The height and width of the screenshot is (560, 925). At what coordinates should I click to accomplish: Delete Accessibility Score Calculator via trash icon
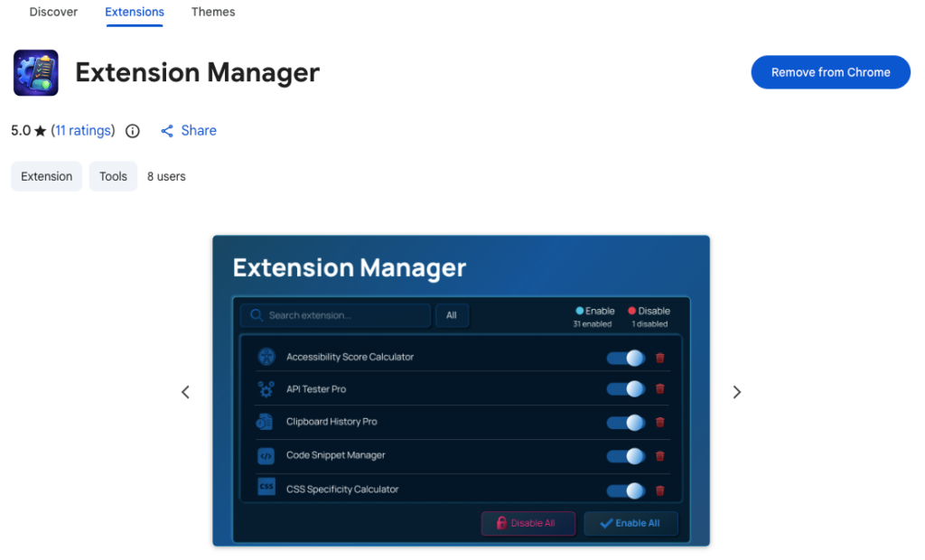[x=659, y=358]
